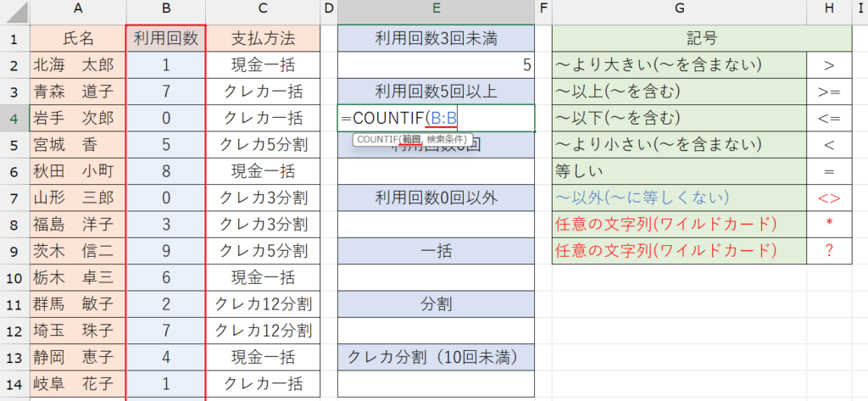Image resolution: width=868 pixels, height=401 pixels.
Task: Select the ~より大きい(~を含まない) description cell
Action: [x=679, y=65]
